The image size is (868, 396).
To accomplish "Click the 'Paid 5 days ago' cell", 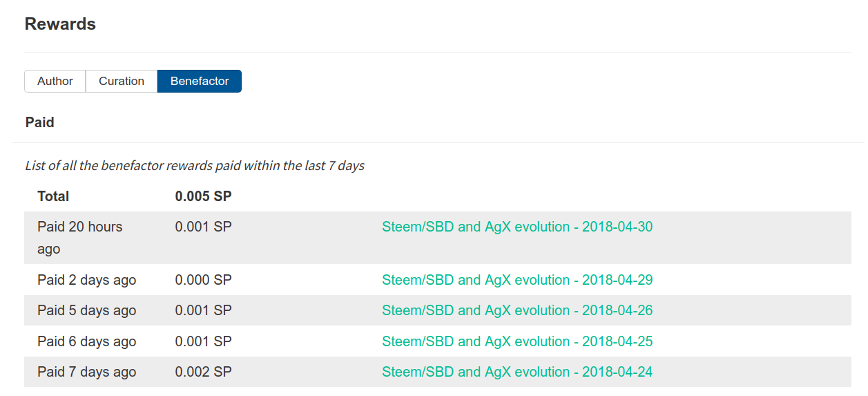I will click(87, 310).
